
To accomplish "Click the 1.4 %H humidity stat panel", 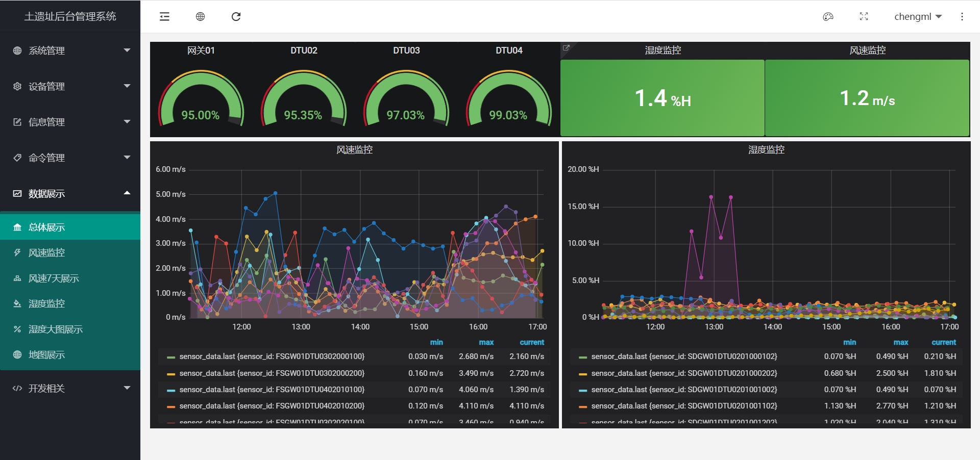I will [663, 98].
